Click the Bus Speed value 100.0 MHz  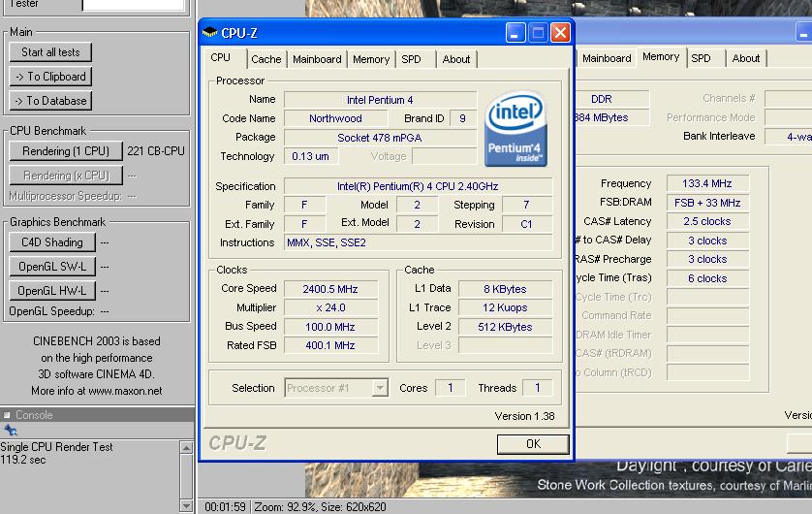330,327
